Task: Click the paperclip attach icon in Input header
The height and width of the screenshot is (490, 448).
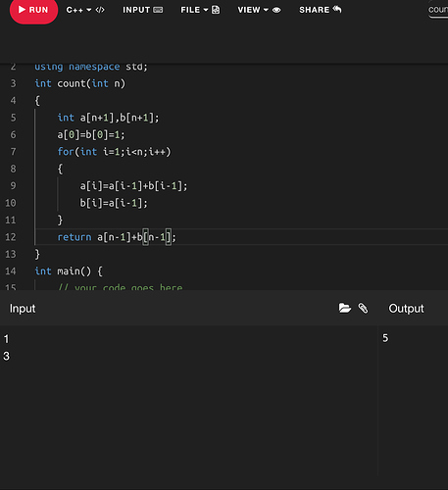Action: coord(363,308)
